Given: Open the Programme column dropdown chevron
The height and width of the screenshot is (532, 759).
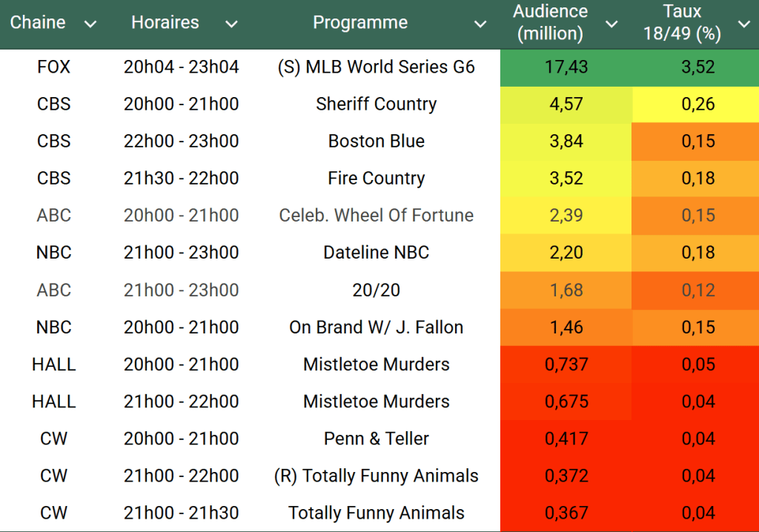Looking at the screenshot, I should pyautogui.click(x=480, y=24).
